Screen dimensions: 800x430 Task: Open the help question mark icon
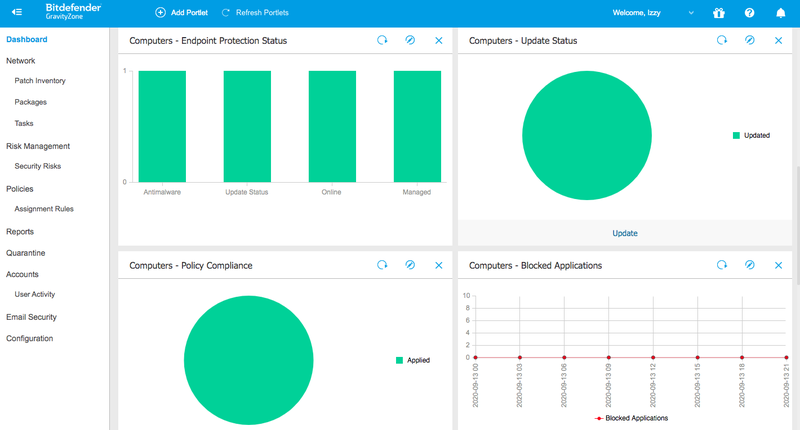tap(749, 13)
